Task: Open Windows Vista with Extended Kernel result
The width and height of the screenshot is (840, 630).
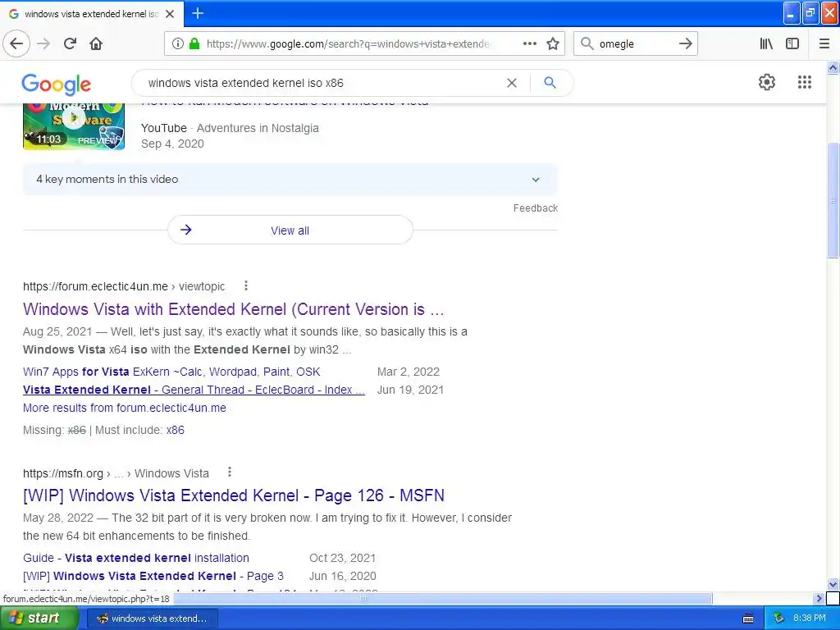Action: click(234, 309)
